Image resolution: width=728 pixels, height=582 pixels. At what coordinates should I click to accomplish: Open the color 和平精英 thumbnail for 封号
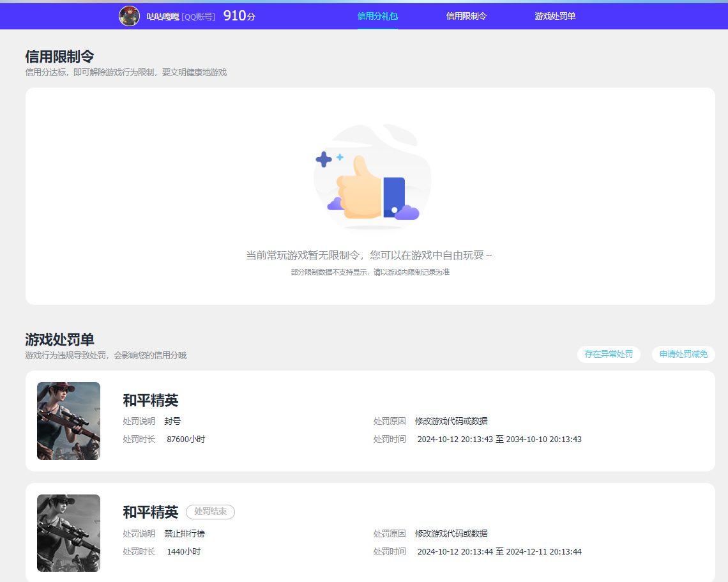point(69,421)
